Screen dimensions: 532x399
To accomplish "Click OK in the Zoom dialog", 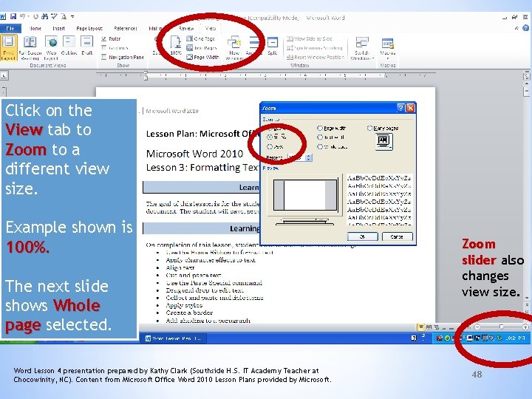I will (362, 236).
